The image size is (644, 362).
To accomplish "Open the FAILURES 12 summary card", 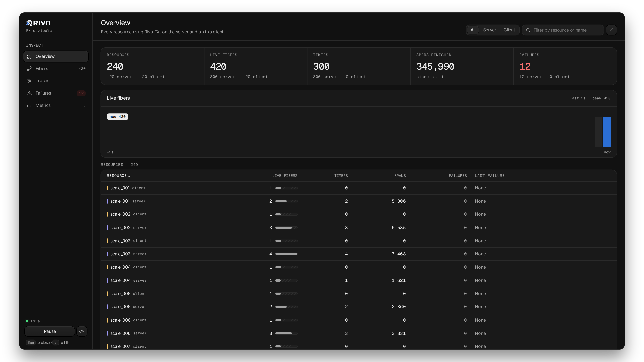I will tap(565, 66).
